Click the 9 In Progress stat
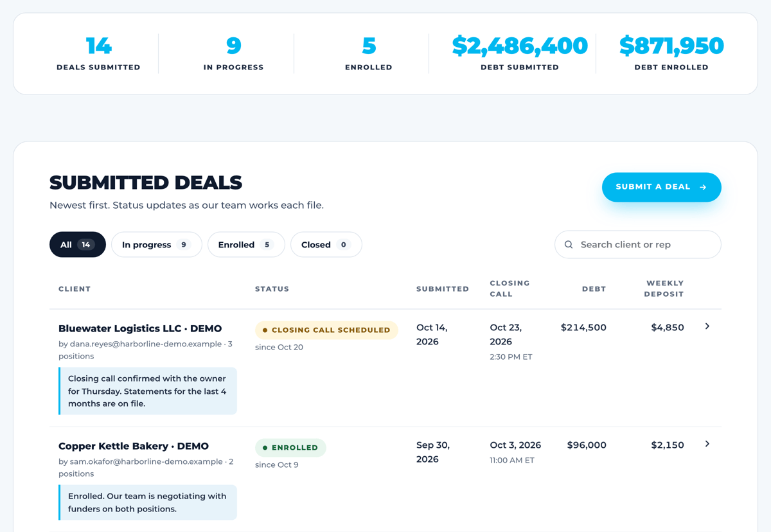Screen dimensions: 771x532 coord(233,53)
